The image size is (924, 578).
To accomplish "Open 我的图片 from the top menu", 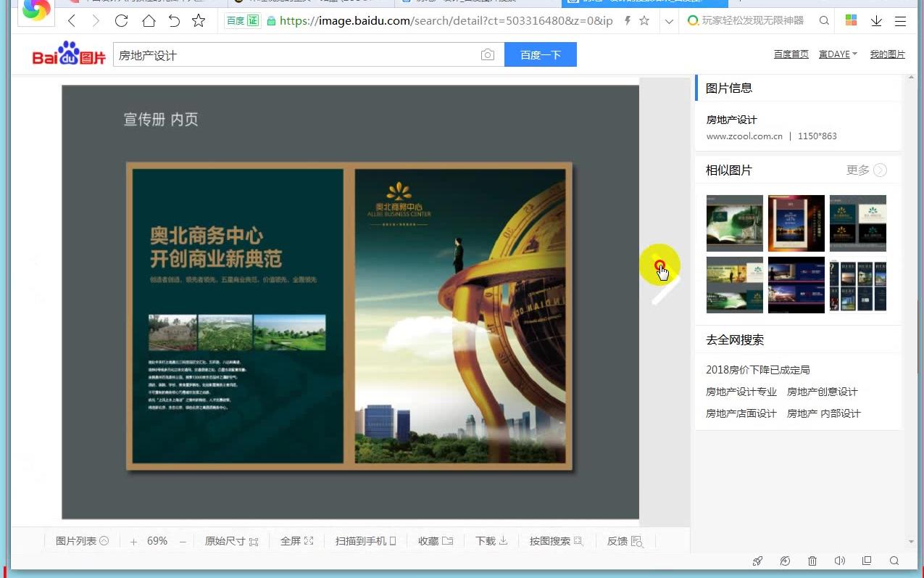I will pyautogui.click(x=887, y=54).
